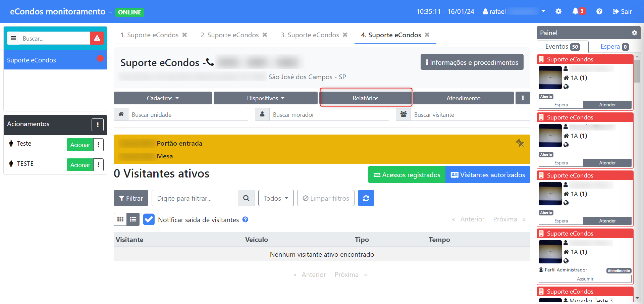644x304 pixels.
Task: Open the Todos filter dropdown
Action: pos(276,198)
